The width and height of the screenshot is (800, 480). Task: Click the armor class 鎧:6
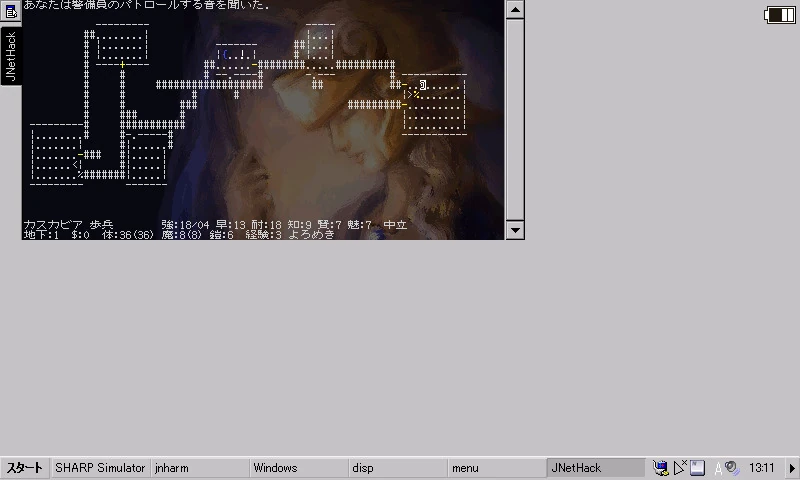(x=221, y=235)
